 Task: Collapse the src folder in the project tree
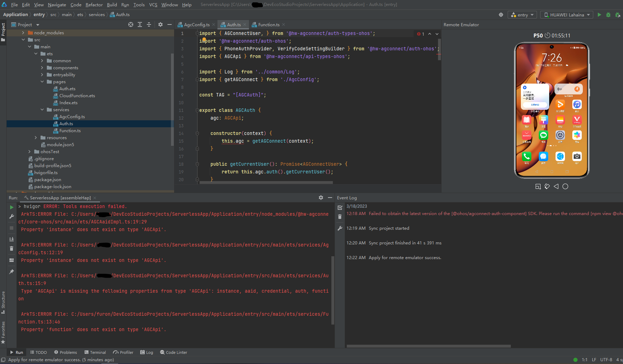pyautogui.click(x=23, y=40)
